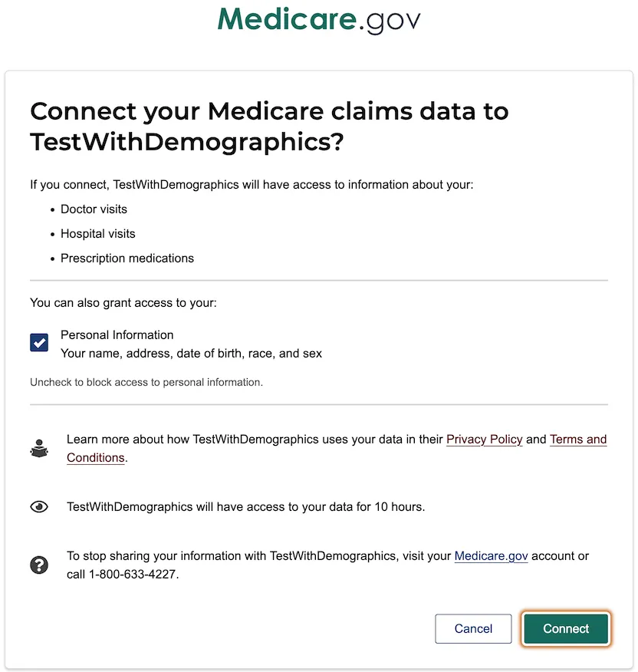The height and width of the screenshot is (672, 638).
Task: Click the 'Your name, address, date of birth' description
Action: 191,354
